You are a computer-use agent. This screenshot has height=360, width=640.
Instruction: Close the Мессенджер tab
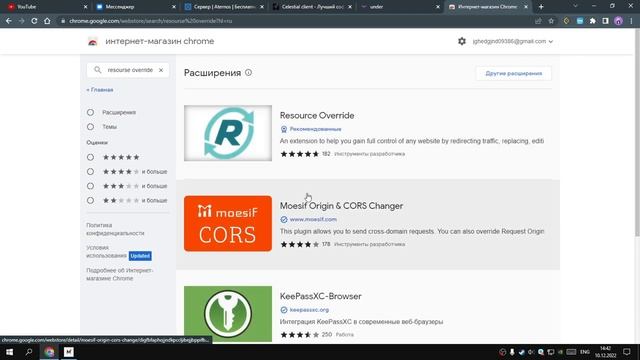(174, 7)
